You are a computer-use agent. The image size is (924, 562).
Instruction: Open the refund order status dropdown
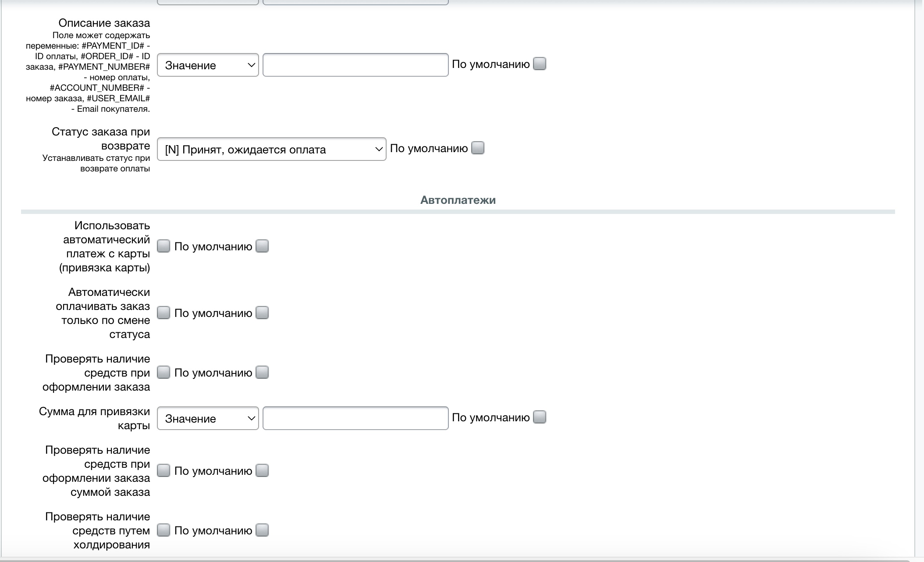(x=271, y=149)
